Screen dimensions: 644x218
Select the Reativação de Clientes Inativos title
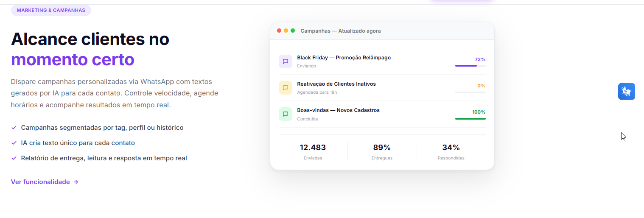(x=336, y=84)
